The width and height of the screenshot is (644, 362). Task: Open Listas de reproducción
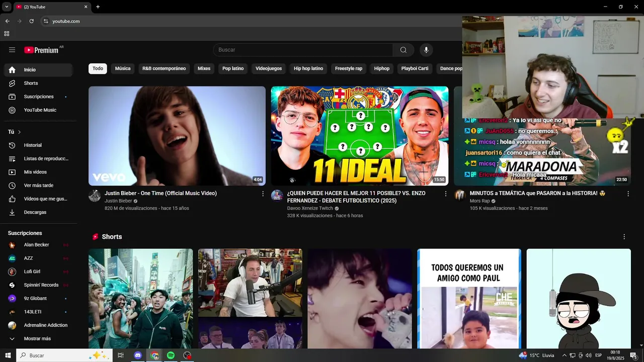point(38,158)
